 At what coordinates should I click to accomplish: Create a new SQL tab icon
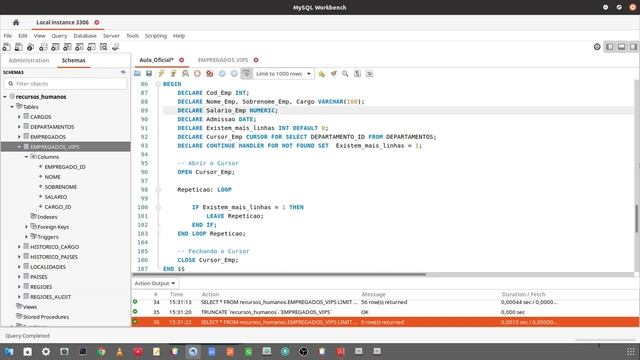tap(7, 47)
